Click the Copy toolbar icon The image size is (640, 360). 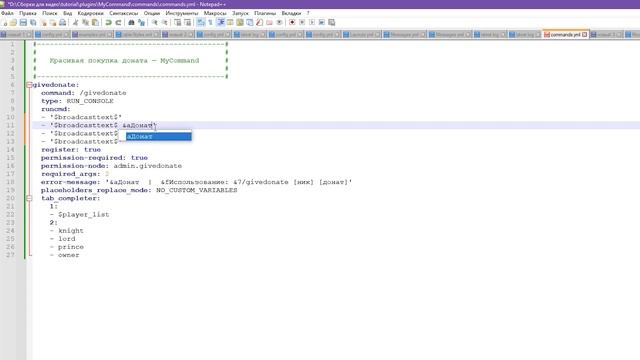pos(85,22)
